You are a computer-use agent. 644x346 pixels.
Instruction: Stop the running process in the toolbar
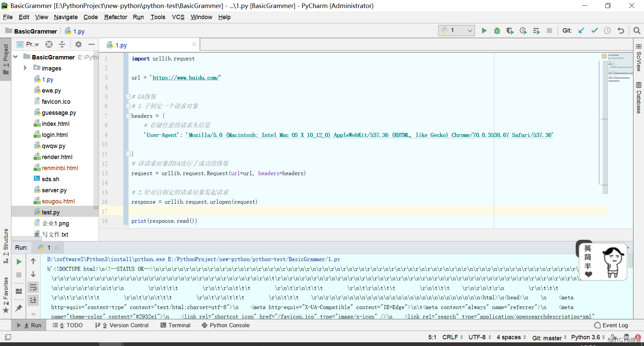[x=549, y=31]
